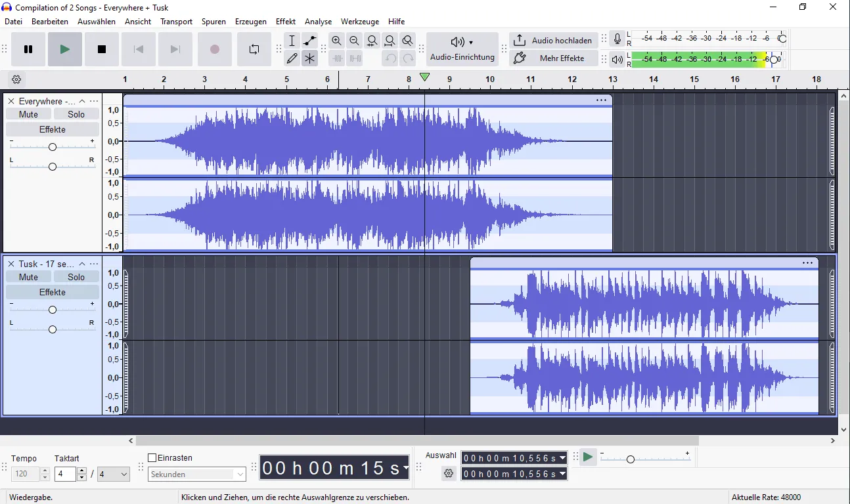Activate the Multi-tool
The height and width of the screenshot is (504, 850).
pos(309,58)
